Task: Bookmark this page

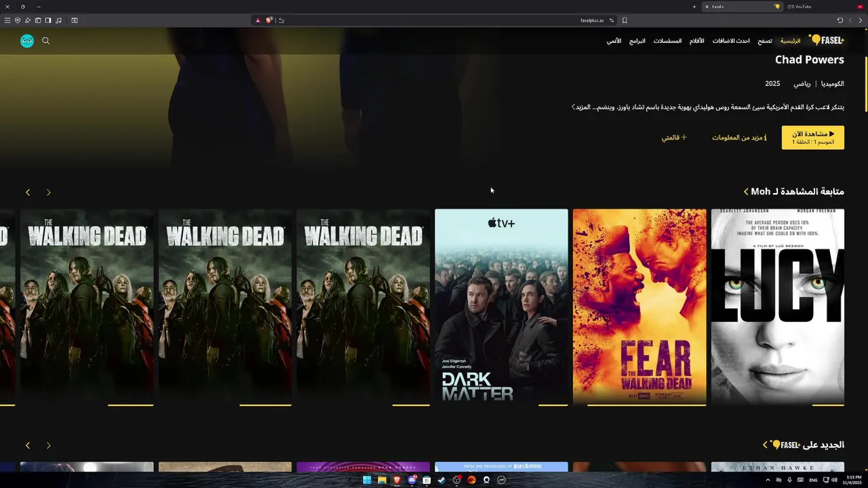Action: 625,20
